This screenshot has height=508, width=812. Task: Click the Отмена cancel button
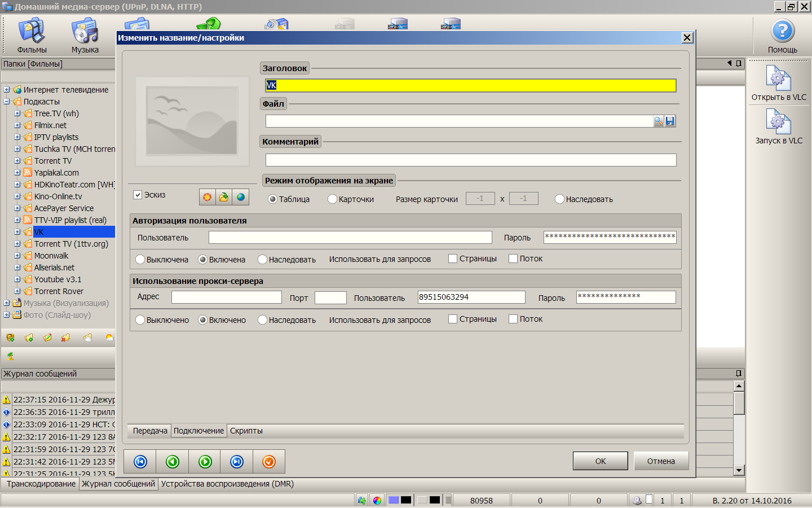661,461
